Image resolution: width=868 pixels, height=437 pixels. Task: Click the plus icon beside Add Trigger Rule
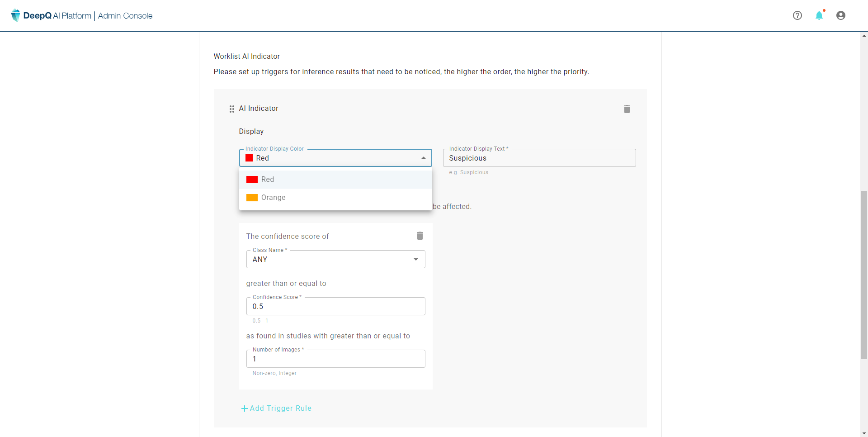point(244,408)
